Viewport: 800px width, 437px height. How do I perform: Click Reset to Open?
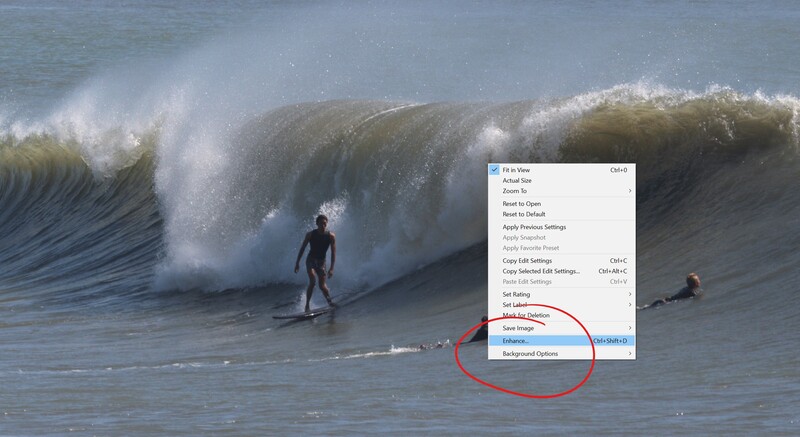point(562,204)
